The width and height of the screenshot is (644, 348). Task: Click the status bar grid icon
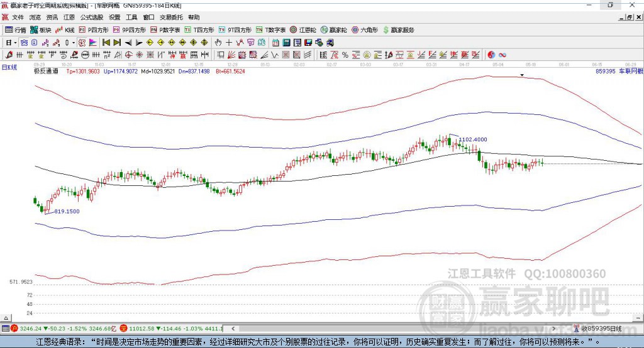point(5,329)
